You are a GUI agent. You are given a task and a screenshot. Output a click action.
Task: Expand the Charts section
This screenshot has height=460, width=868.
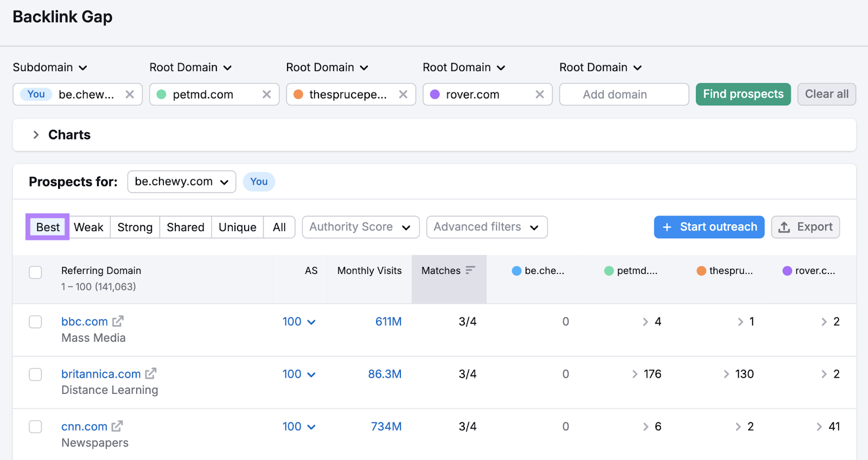click(36, 135)
